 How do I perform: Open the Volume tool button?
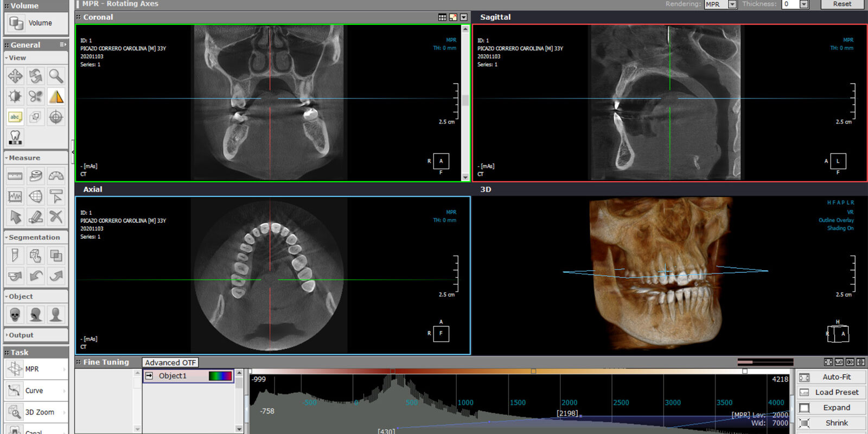point(36,23)
